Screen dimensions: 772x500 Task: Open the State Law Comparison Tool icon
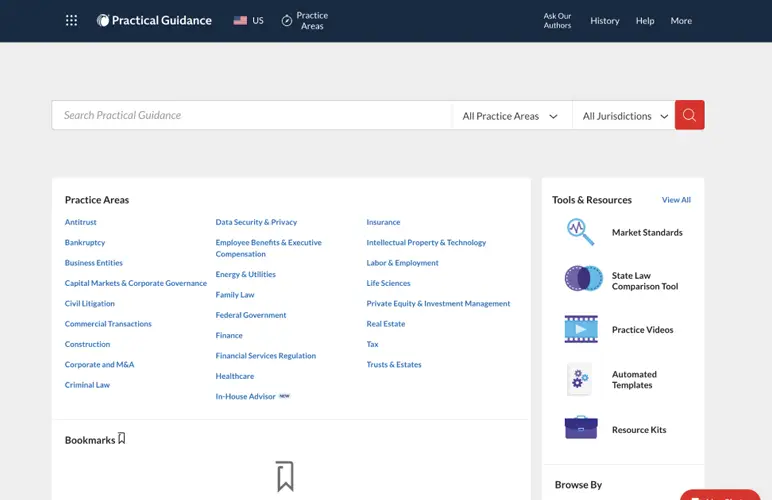(583, 279)
